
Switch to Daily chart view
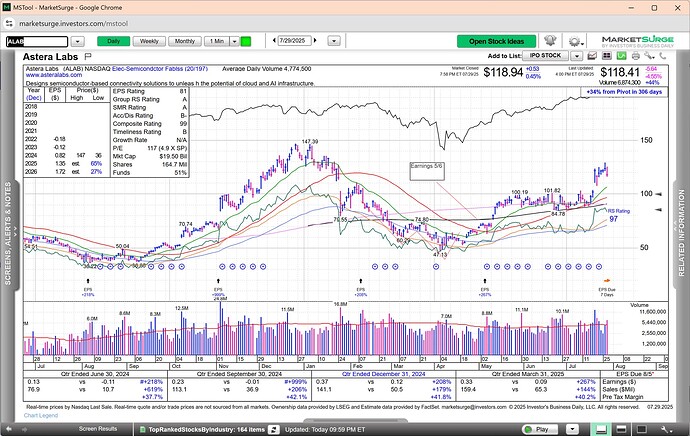[114, 41]
